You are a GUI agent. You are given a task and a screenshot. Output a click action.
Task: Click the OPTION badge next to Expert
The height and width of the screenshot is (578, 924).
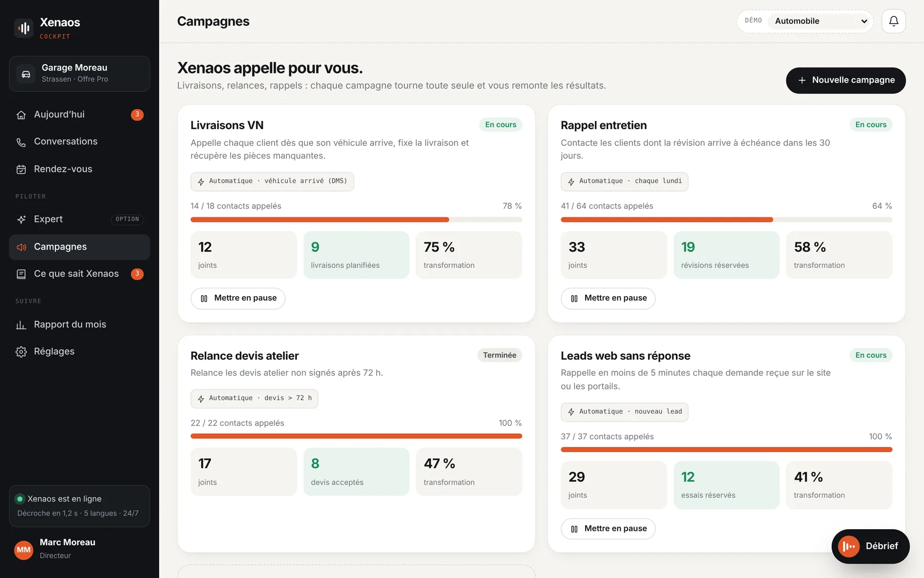(127, 219)
